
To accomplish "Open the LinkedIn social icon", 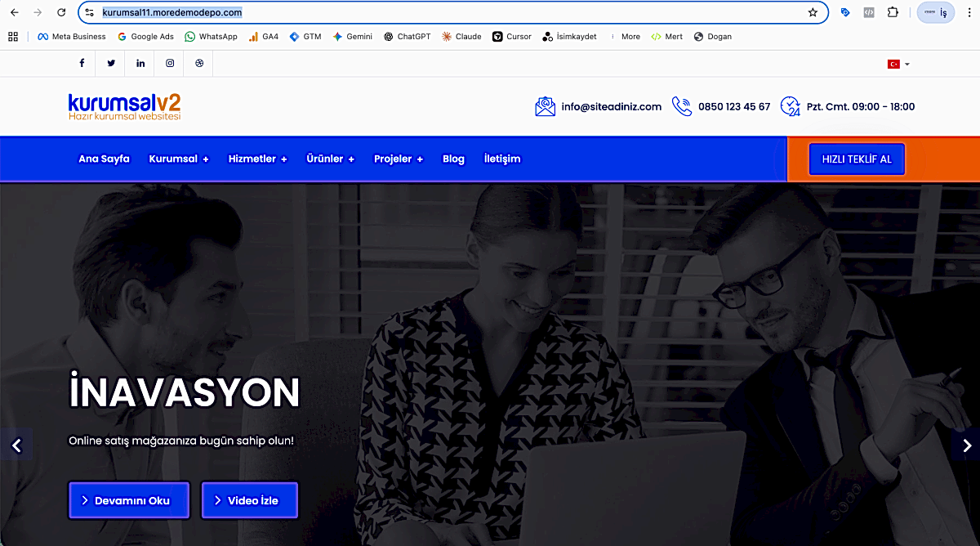I will click(140, 64).
